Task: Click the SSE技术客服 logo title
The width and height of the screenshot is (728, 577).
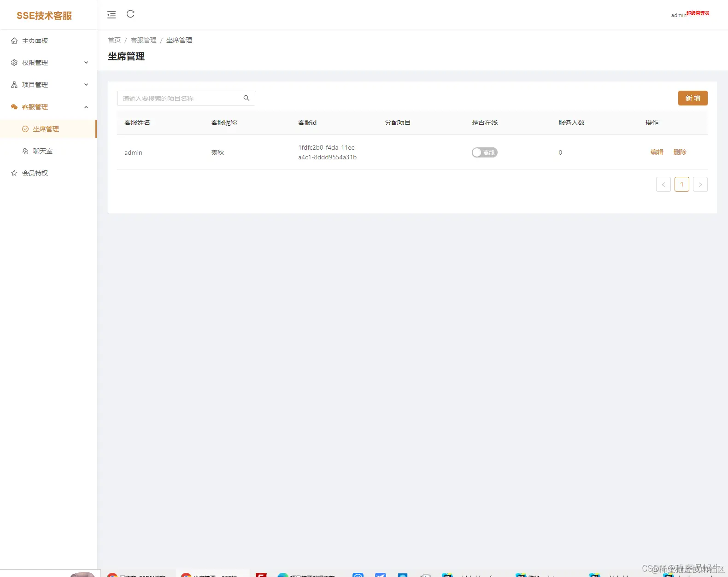Action: click(x=44, y=16)
